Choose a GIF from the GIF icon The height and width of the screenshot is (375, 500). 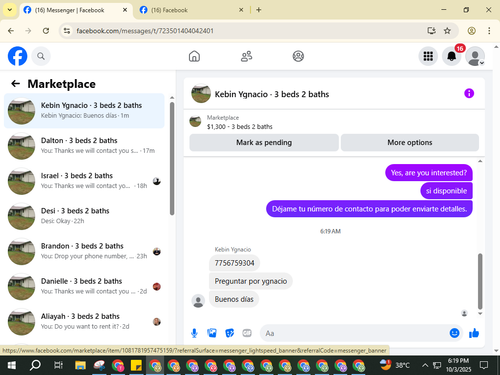(247, 333)
